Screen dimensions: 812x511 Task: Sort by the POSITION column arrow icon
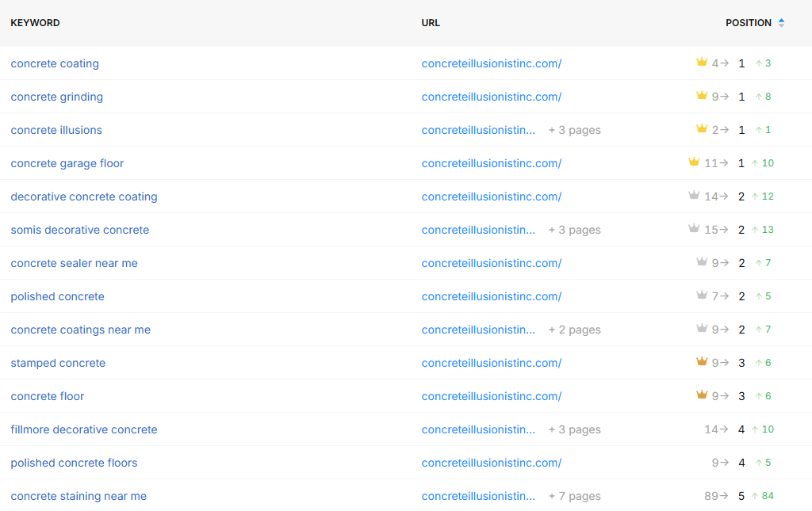781,23
